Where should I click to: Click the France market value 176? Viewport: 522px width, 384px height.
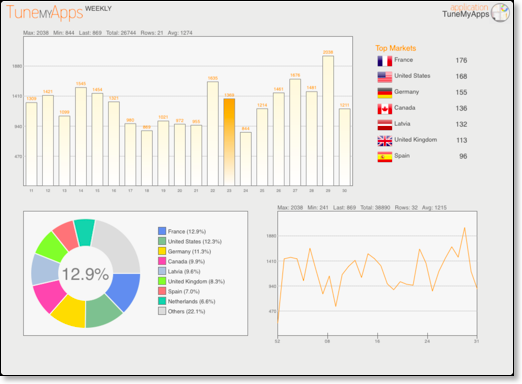point(461,60)
